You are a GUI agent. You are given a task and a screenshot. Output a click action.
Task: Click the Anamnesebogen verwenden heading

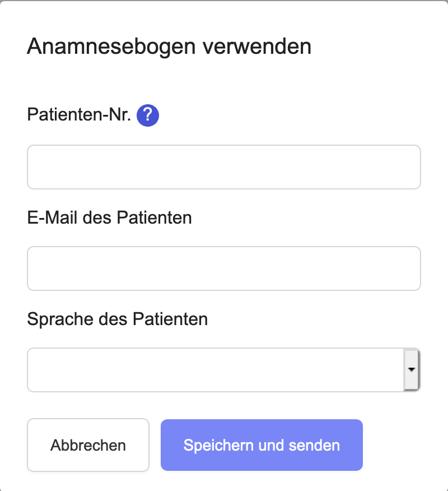(169, 47)
